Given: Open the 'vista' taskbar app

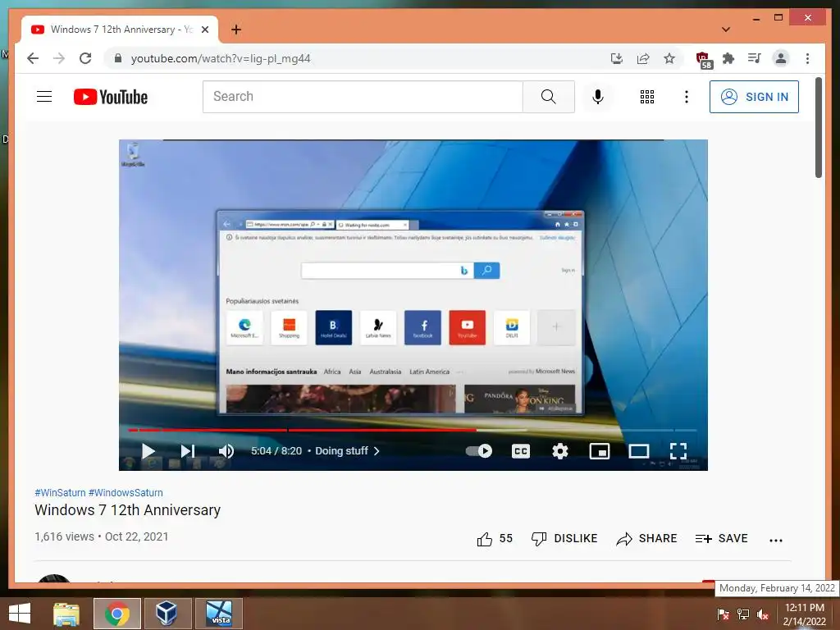Looking at the screenshot, I should (x=218, y=614).
